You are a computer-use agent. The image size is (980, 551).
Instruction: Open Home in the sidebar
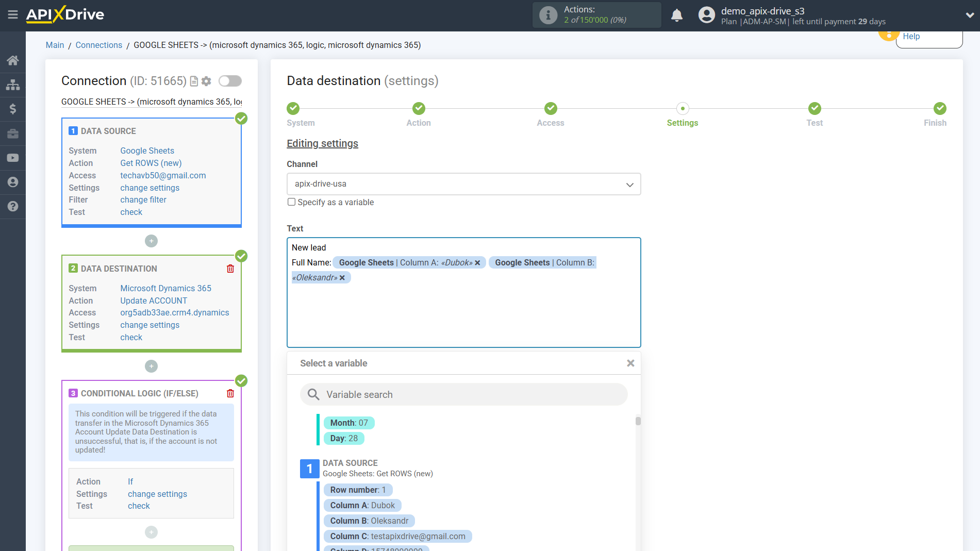(x=13, y=60)
